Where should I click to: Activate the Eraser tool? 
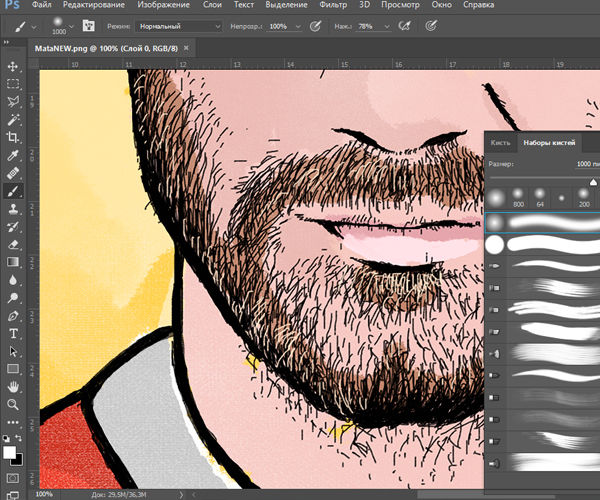coord(14,243)
